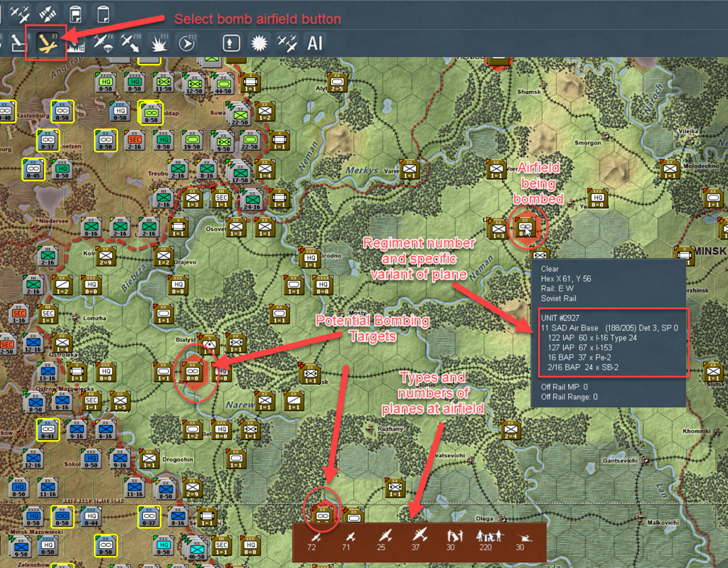This screenshot has width=728, height=568.
Task: Select the F6 mode icon left of F7
Action: (19, 43)
